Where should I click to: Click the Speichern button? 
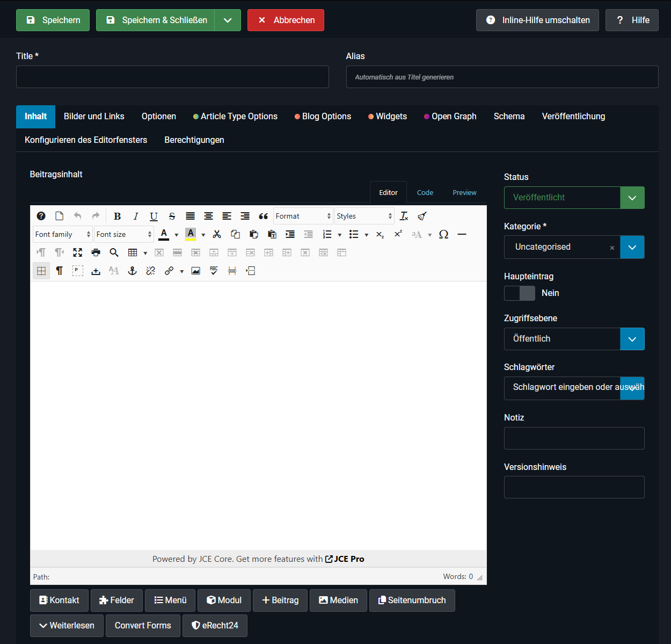click(53, 20)
